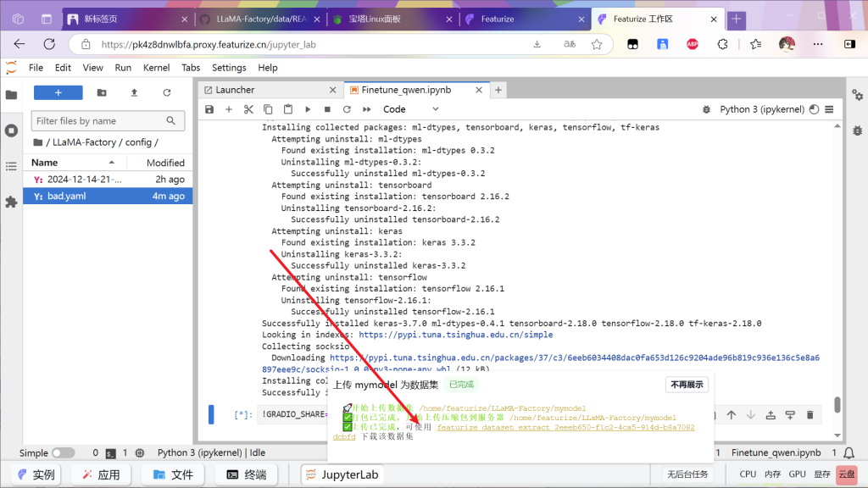868x488 pixels.
Task: Sort files by the Name column
Action: point(45,163)
